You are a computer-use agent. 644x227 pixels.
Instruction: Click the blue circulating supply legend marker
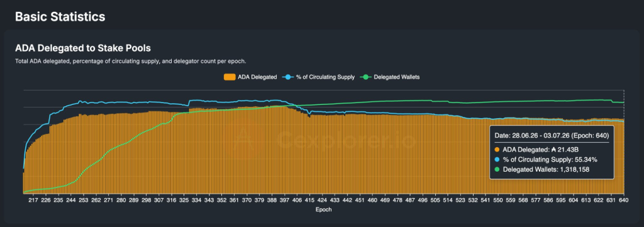tap(288, 77)
